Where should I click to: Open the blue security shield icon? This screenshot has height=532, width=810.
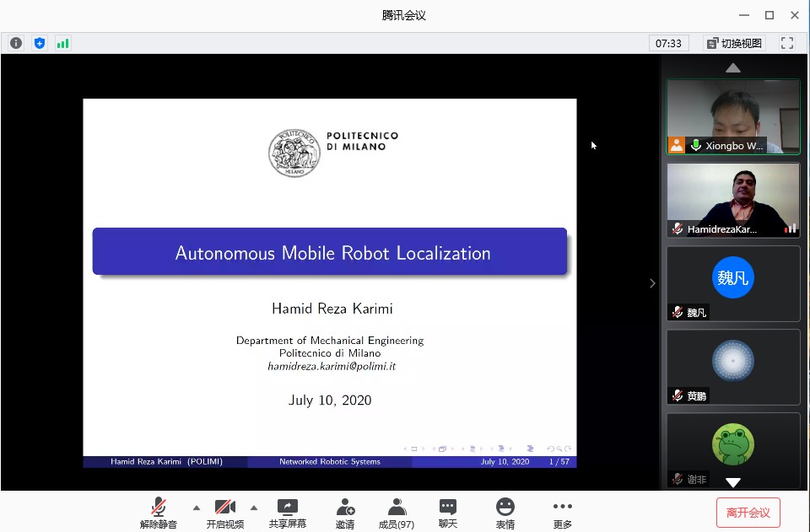click(40, 43)
